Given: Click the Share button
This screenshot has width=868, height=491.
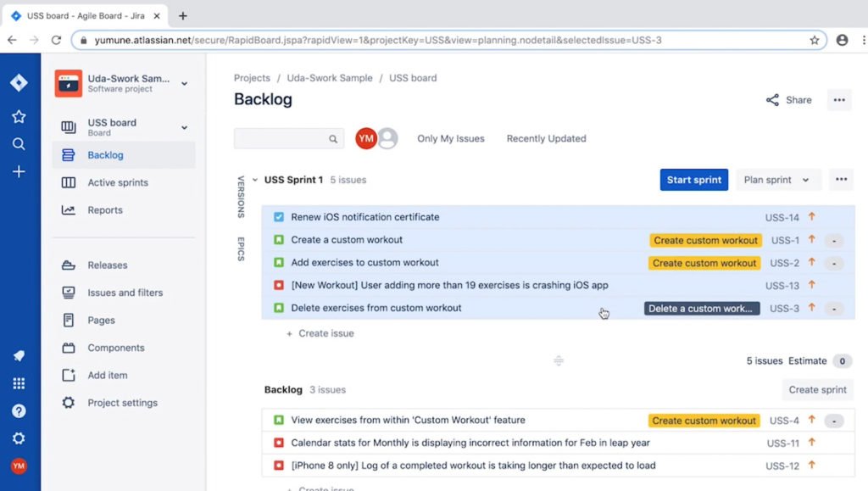Looking at the screenshot, I should tap(789, 100).
